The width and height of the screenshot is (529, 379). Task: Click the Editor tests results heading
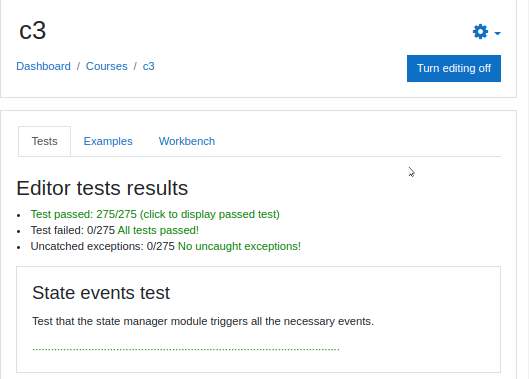point(102,188)
